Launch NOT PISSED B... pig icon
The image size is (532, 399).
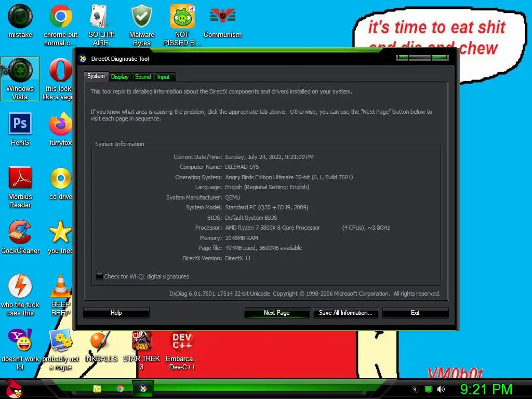(182, 25)
